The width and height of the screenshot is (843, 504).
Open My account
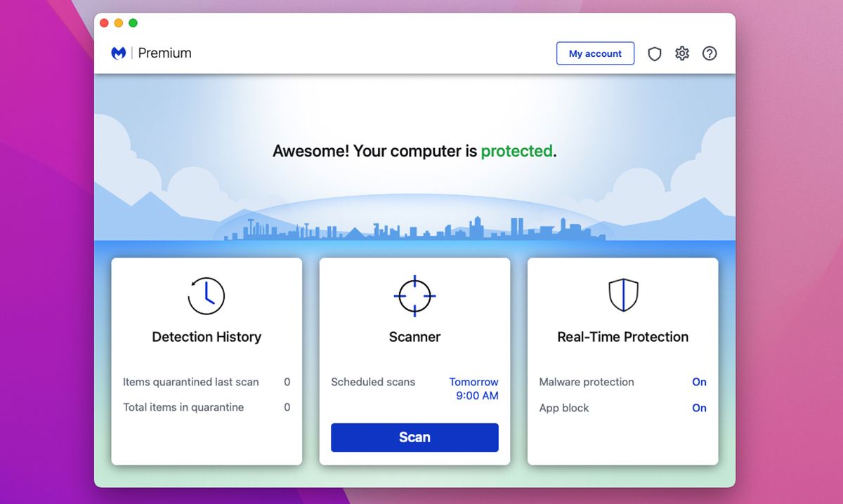pyautogui.click(x=595, y=53)
